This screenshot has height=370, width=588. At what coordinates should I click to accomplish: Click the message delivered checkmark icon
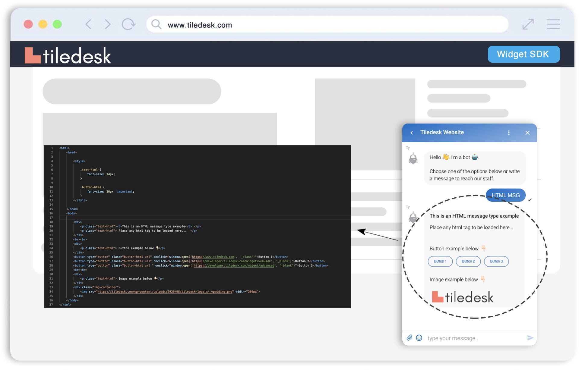coord(530,200)
